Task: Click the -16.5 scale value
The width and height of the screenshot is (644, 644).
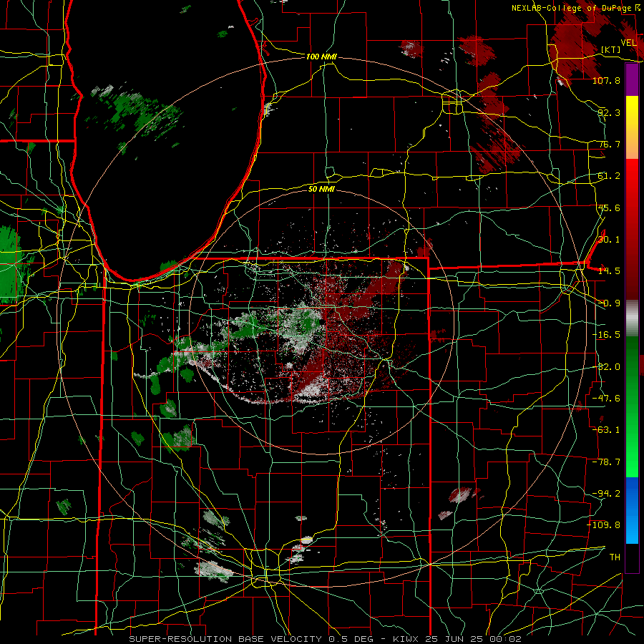Action: click(606, 335)
